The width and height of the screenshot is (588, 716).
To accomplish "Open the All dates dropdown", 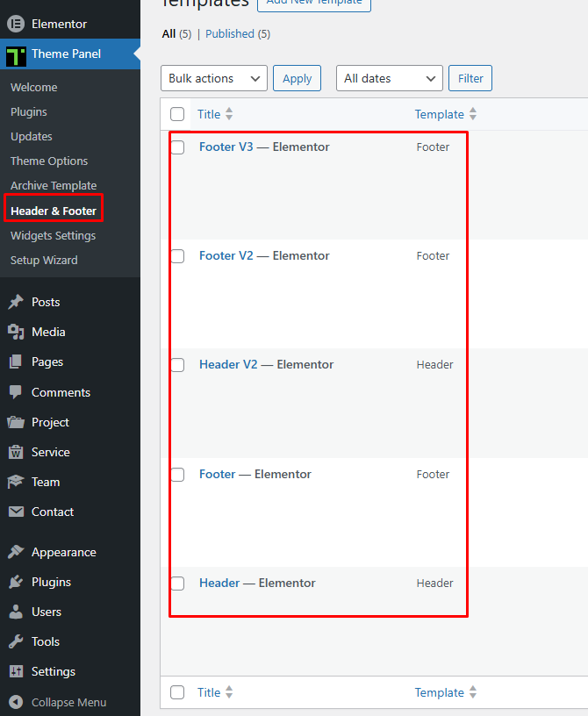I will 390,78.
